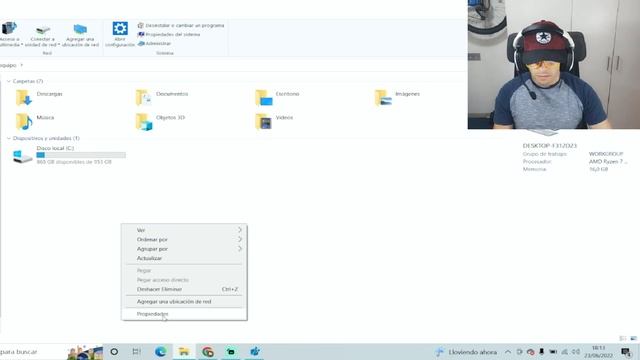This screenshot has width=640, height=360.
Task: Click Administrar in the ribbon
Action: pos(154,43)
